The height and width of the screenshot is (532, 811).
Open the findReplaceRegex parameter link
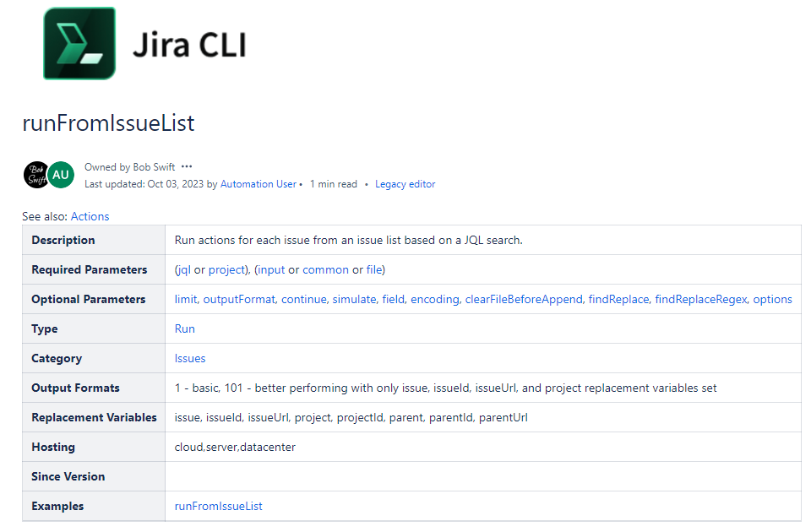point(701,299)
